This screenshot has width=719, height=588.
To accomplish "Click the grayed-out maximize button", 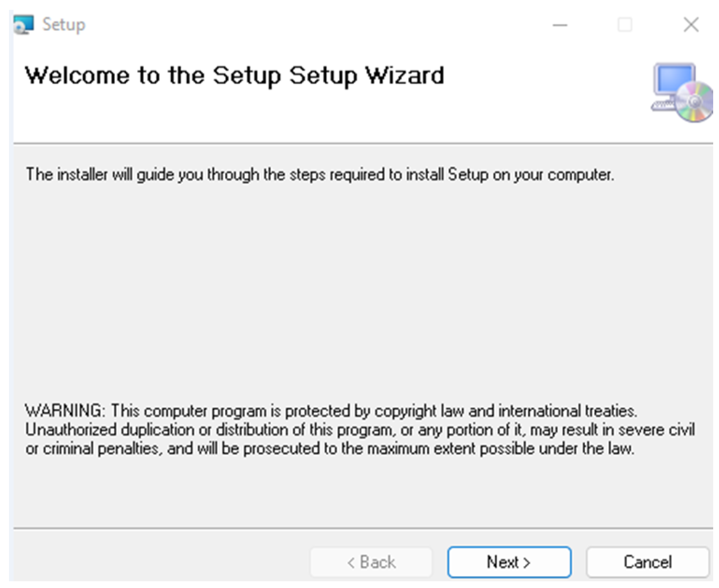I will click(x=625, y=25).
